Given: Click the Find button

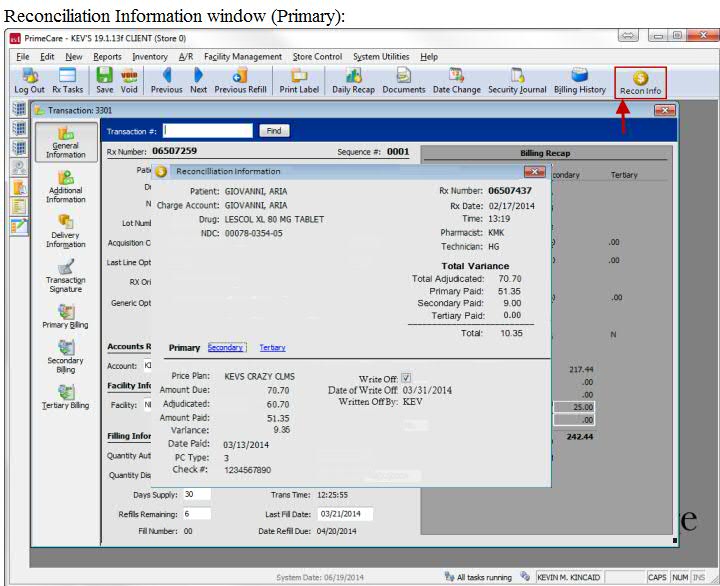Looking at the screenshot, I should pos(274,131).
